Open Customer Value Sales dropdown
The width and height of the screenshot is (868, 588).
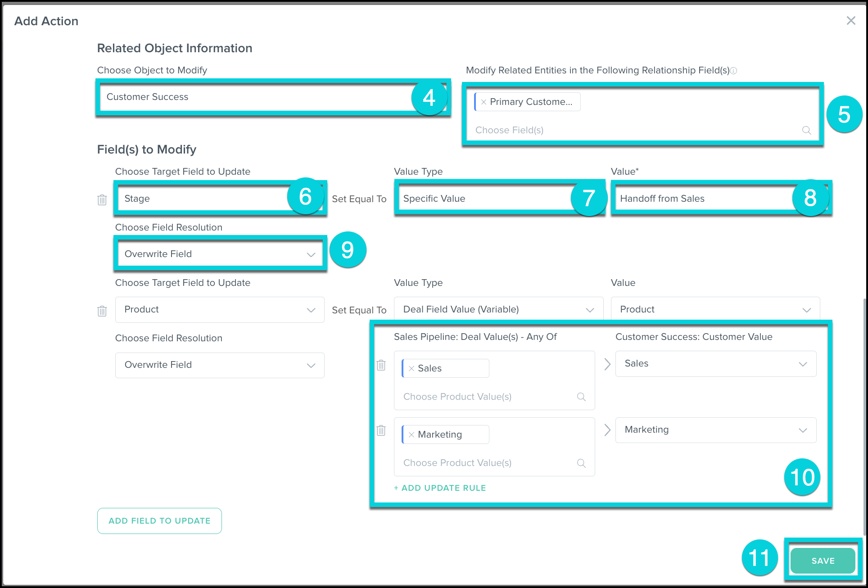715,364
